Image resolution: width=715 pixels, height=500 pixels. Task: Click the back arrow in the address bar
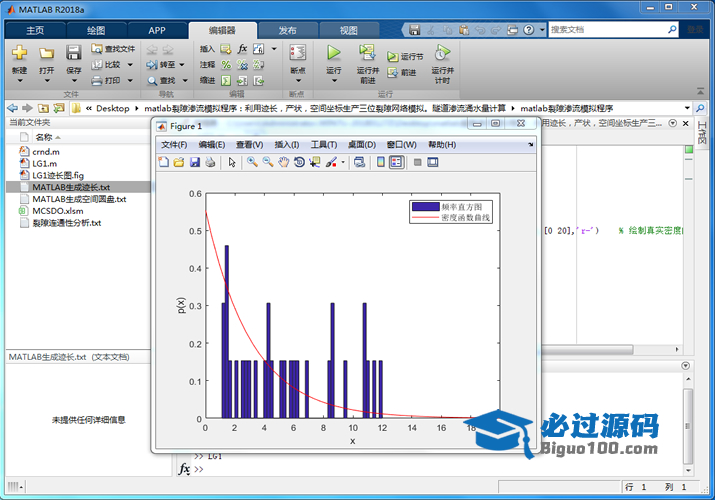pyautogui.click(x=13, y=108)
